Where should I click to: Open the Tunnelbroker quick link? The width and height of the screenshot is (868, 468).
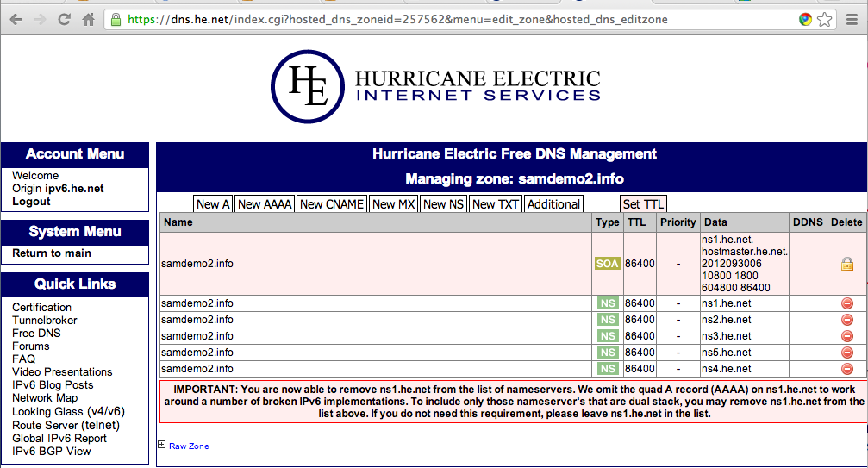click(44, 321)
